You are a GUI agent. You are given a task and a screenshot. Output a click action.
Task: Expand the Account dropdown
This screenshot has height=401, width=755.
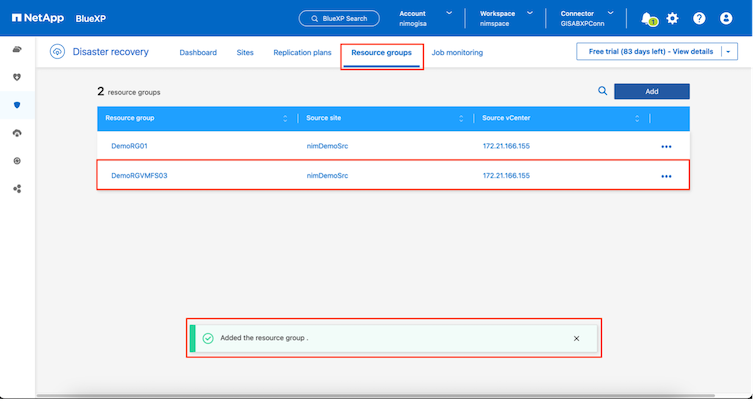[x=448, y=13]
